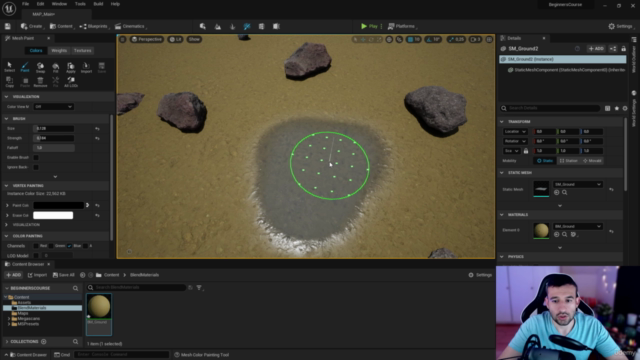640x360 pixels.
Task: Enable the Green channel checkbox
Action: click(x=51, y=246)
